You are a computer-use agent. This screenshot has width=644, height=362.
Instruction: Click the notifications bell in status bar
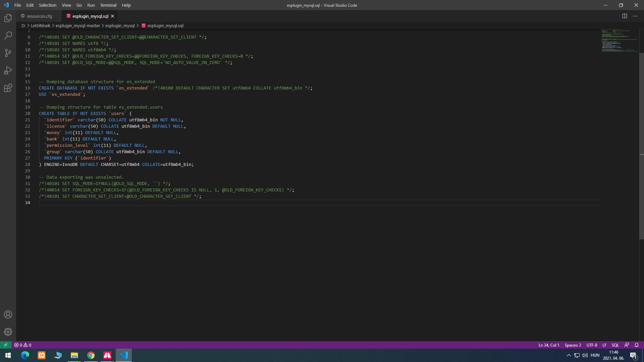tap(637, 345)
